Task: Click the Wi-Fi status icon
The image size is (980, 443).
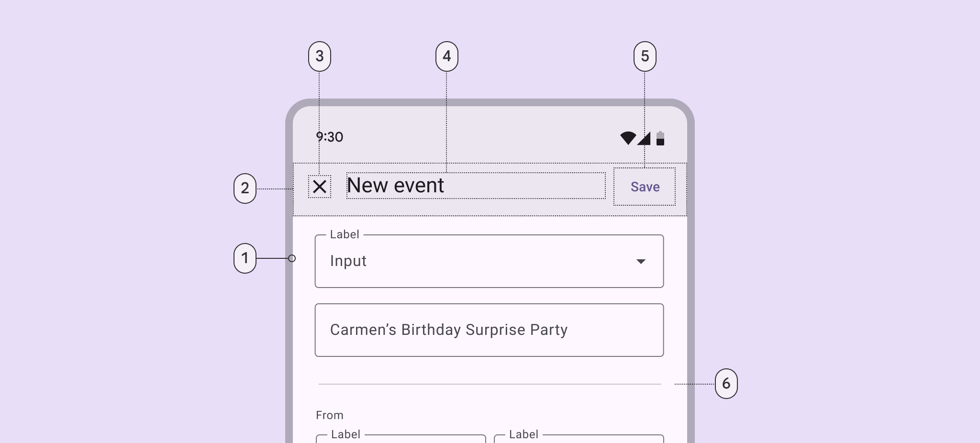Action: 627,138
